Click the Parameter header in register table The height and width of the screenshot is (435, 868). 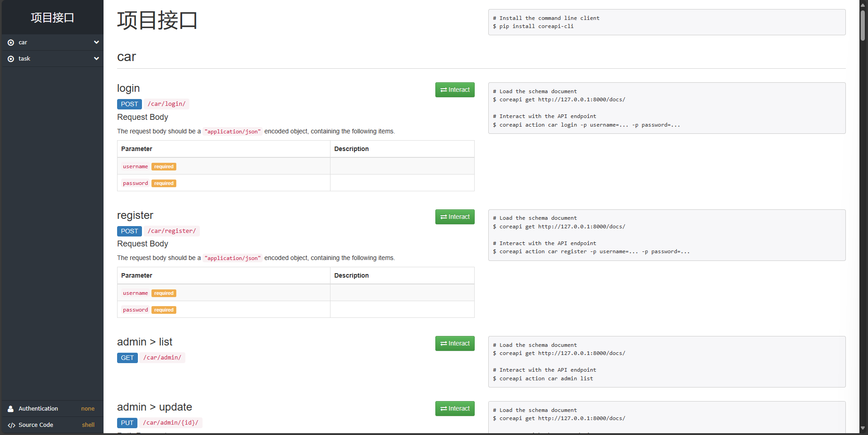[137, 275]
